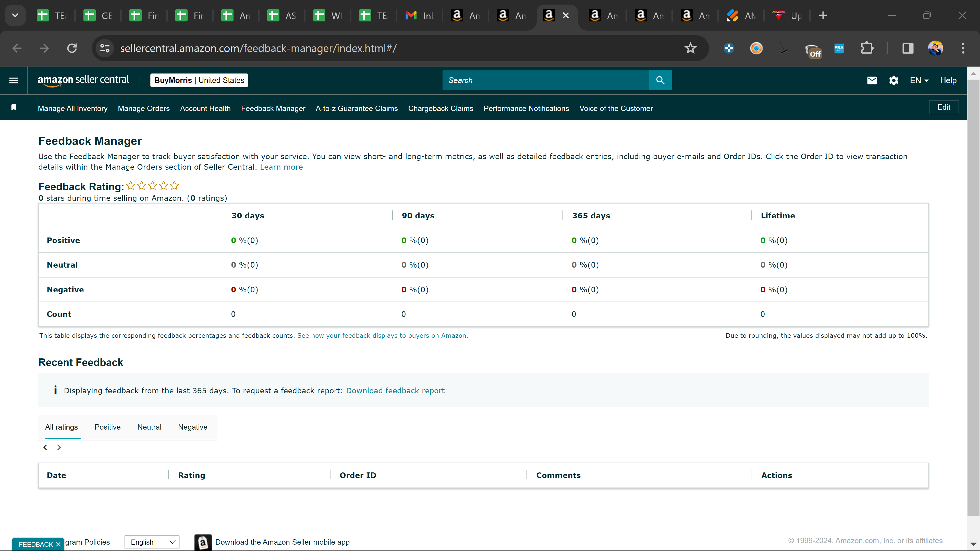
Task: Reload the page
Action: click(72, 48)
